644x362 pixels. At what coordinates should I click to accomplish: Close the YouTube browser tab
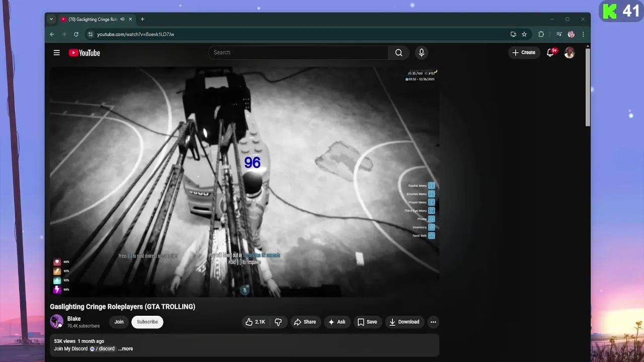(x=130, y=19)
